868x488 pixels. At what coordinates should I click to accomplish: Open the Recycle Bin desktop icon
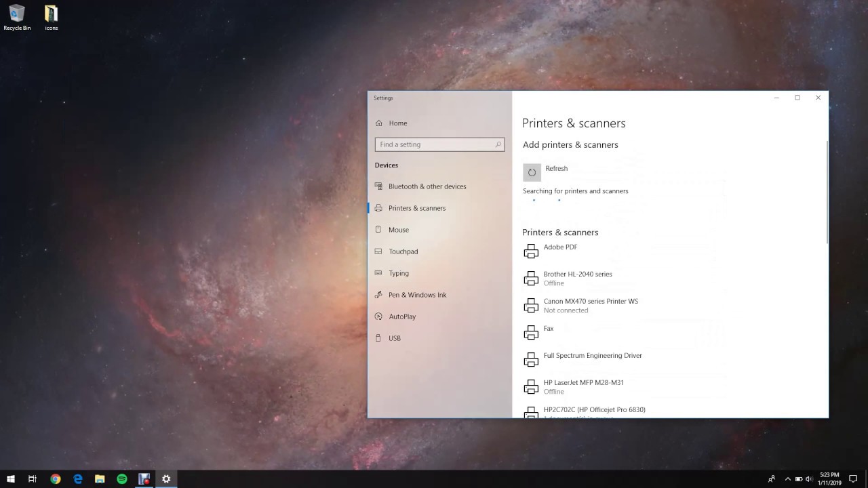(17, 18)
